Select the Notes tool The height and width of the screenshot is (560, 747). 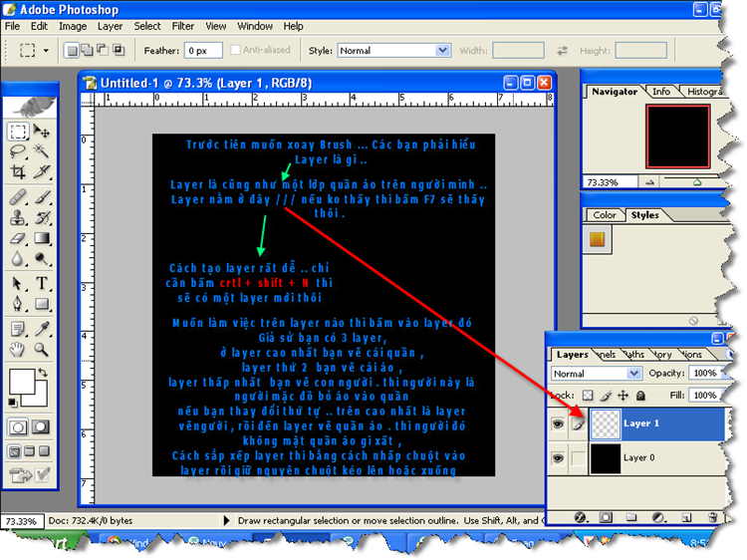(18, 329)
